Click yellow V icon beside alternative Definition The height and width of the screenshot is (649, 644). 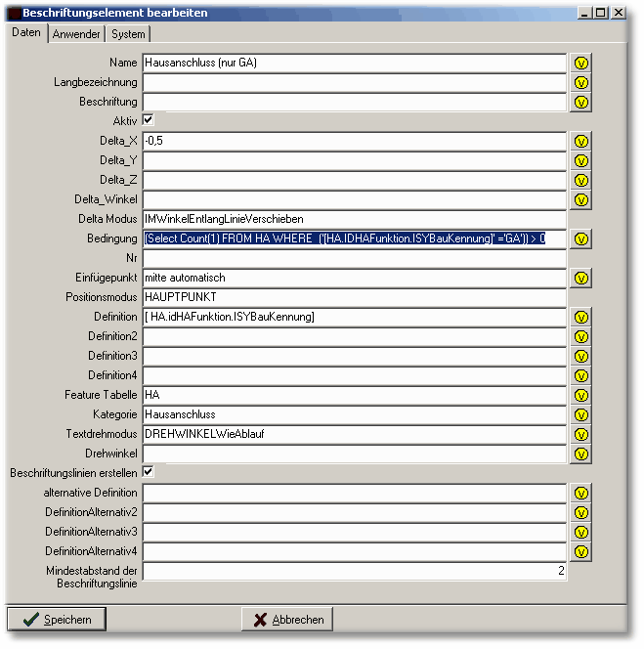pos(581,493)
